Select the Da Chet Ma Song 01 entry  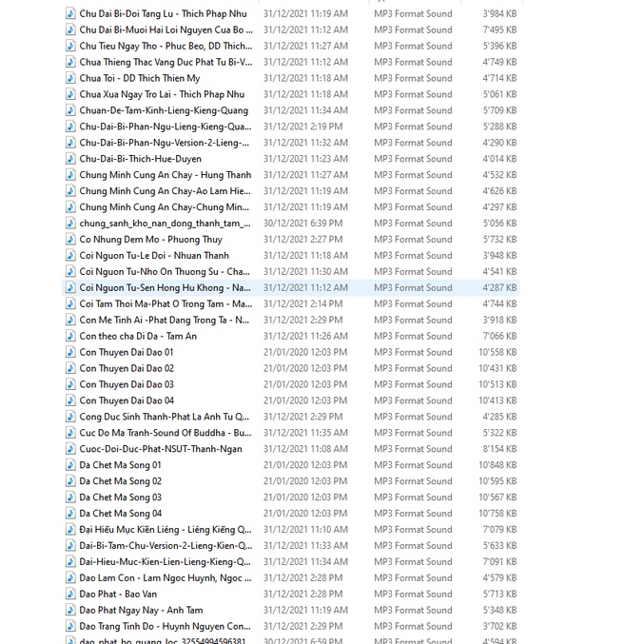tap(121, 465)
